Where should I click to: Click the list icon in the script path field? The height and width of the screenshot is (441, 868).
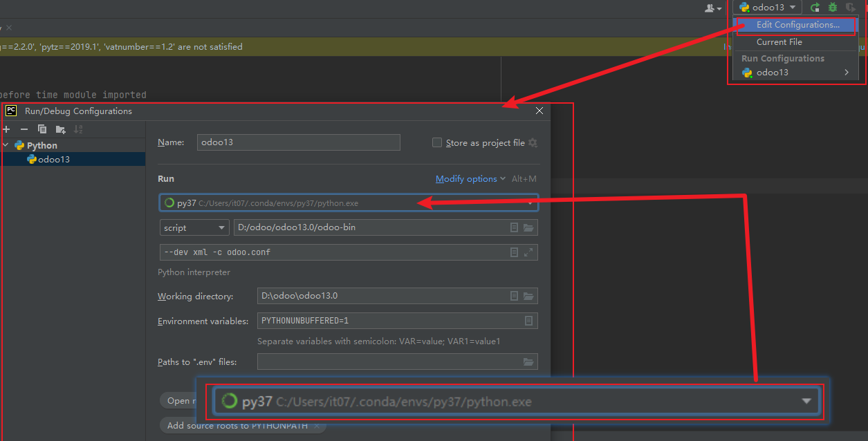click(514, 227)
